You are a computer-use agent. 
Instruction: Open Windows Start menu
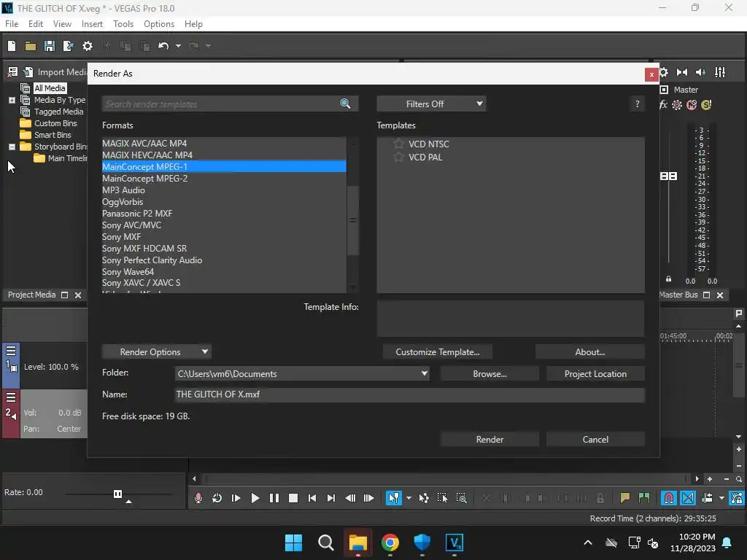pos(293,542)
